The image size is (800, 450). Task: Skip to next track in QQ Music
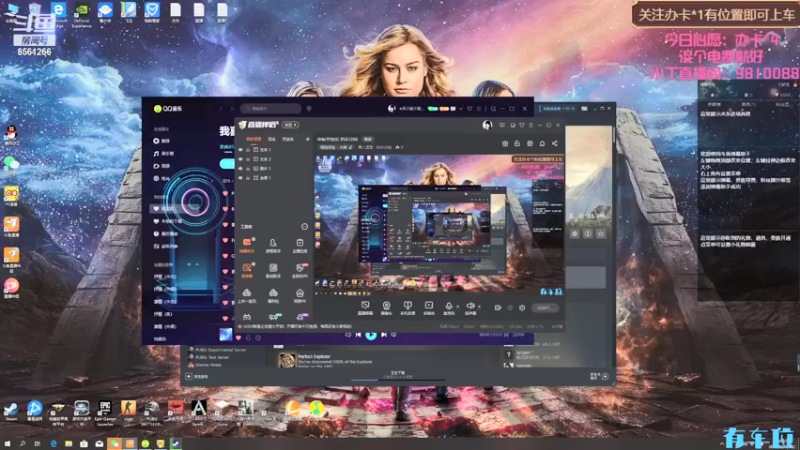click(384, 335)
